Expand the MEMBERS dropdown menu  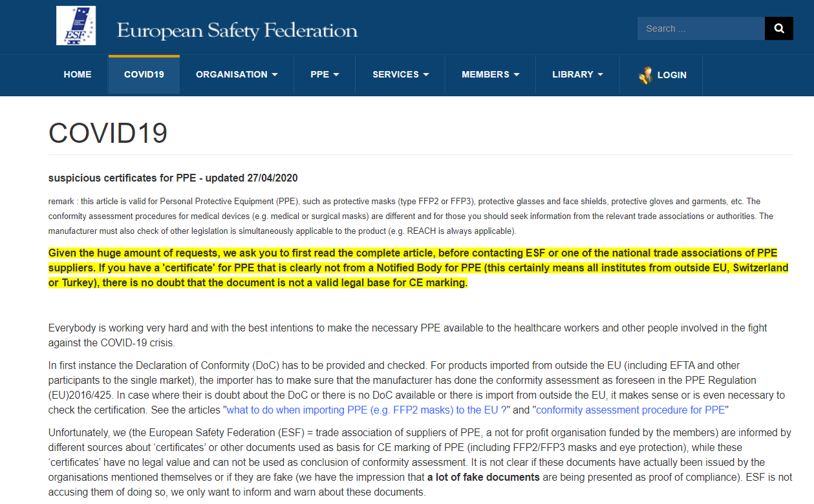pyautogui.click(x=490, y=75)
